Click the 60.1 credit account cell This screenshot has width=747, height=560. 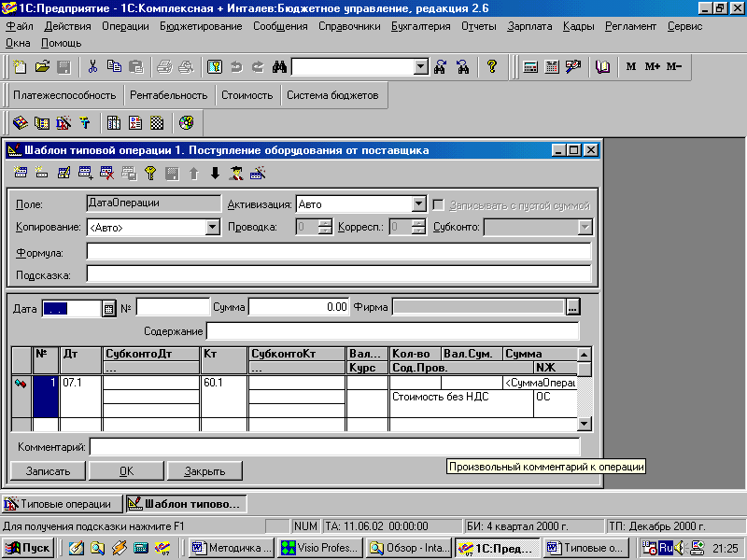coord(224,396)
